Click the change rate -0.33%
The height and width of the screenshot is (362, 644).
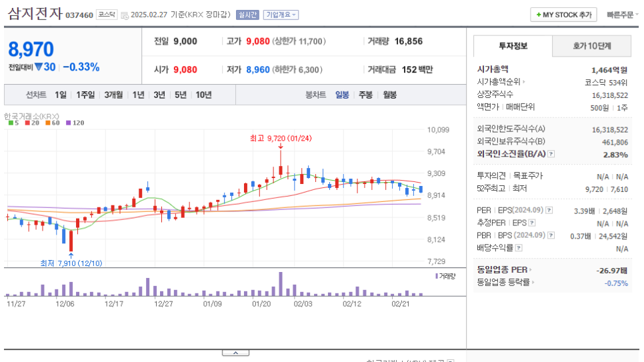(81, 67)
